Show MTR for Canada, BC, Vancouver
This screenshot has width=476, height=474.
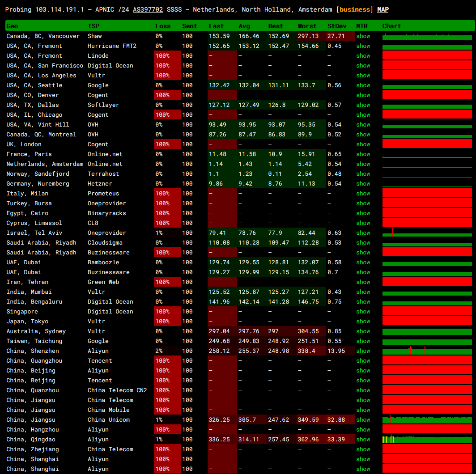click(x=363, y=36)
